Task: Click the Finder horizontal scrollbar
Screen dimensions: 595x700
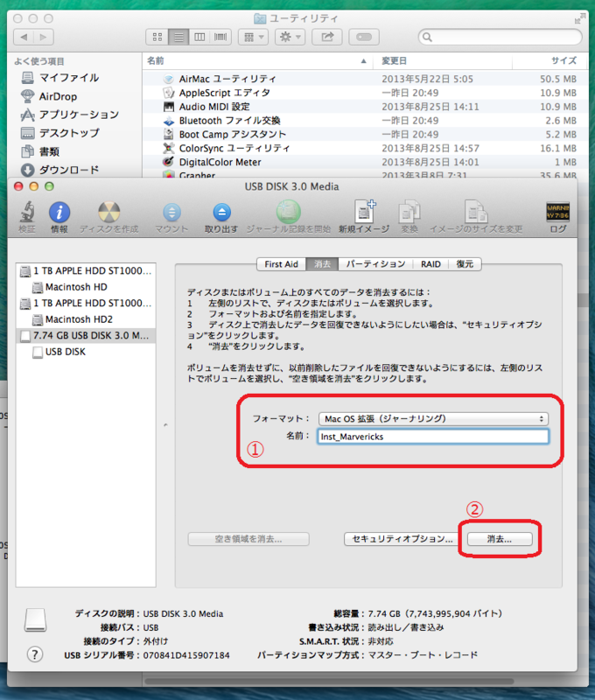Action: coord(329,682)
